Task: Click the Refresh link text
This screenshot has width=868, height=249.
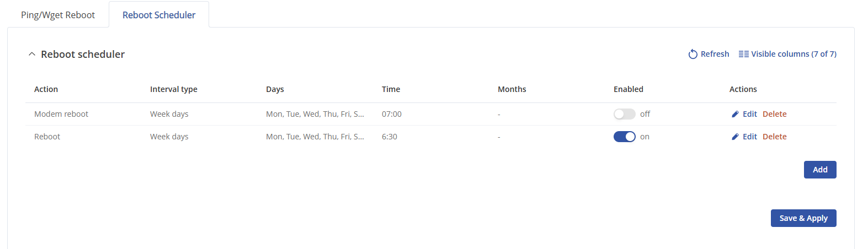Action: click(x=715, y=54)
